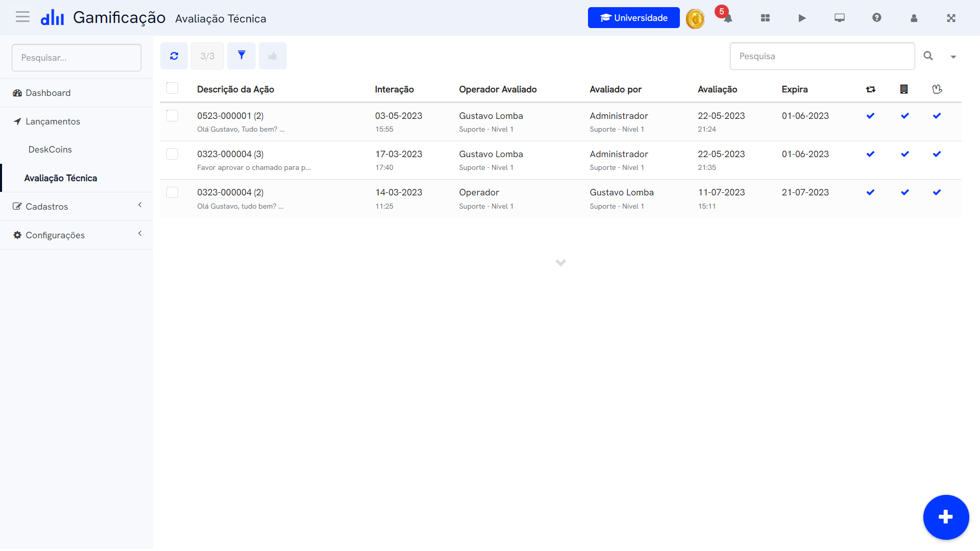The image size is (980, 551).
Task: Expand the Cadastros menu chevron
Action: (x=140, y=205)
